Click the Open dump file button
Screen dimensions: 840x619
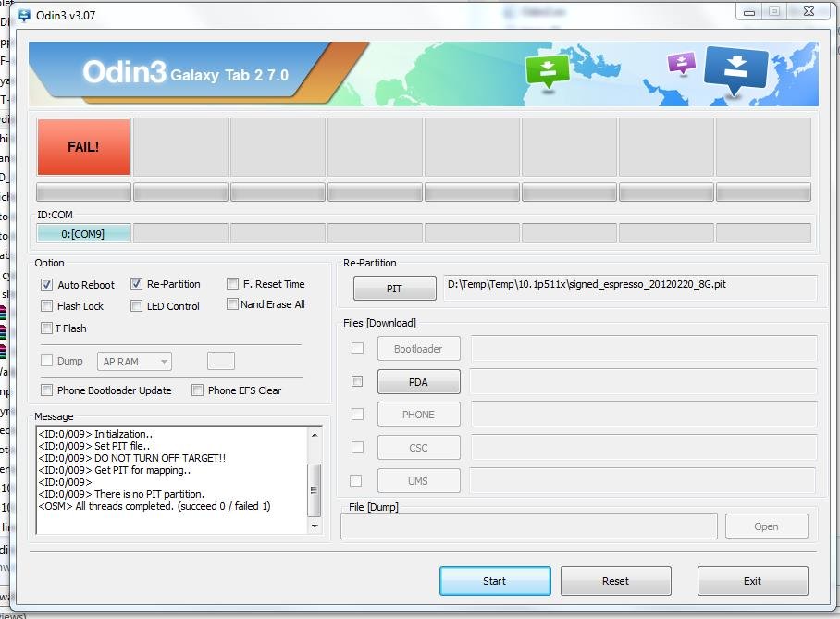(x=767, y=526)
